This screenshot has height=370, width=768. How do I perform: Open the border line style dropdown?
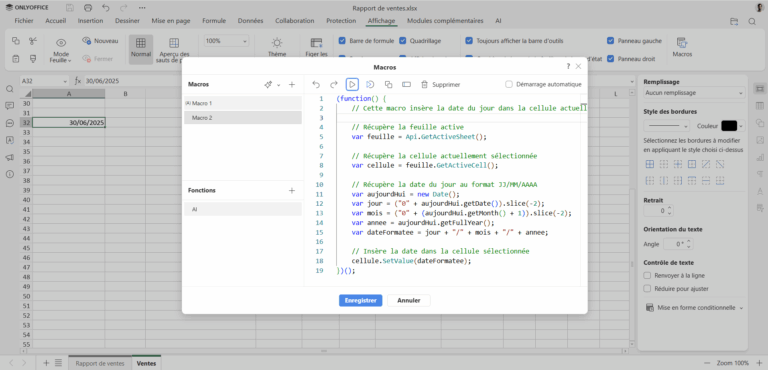coord(666,126)
